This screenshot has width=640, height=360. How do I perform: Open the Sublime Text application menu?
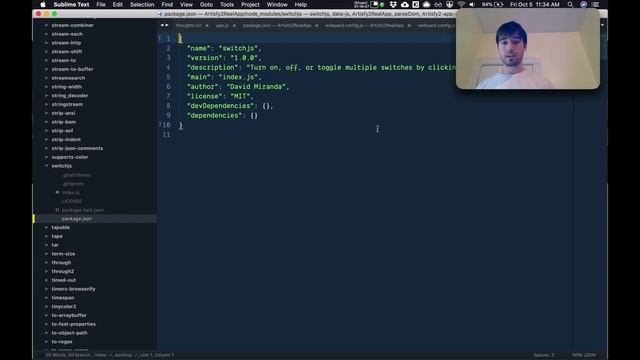[x=71, y=4]
